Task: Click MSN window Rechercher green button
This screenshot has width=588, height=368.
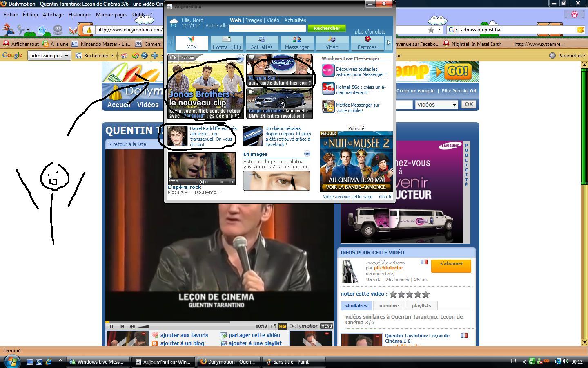Action: [x=327, y=28]
